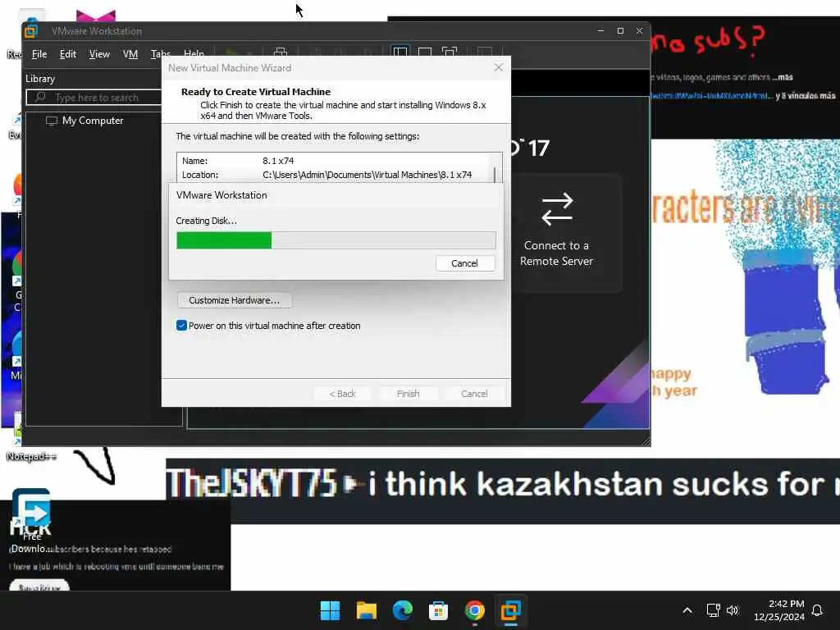Open the File menu in VMware Workstation
This screenshot has height=630, width=840.
[39, 54]
